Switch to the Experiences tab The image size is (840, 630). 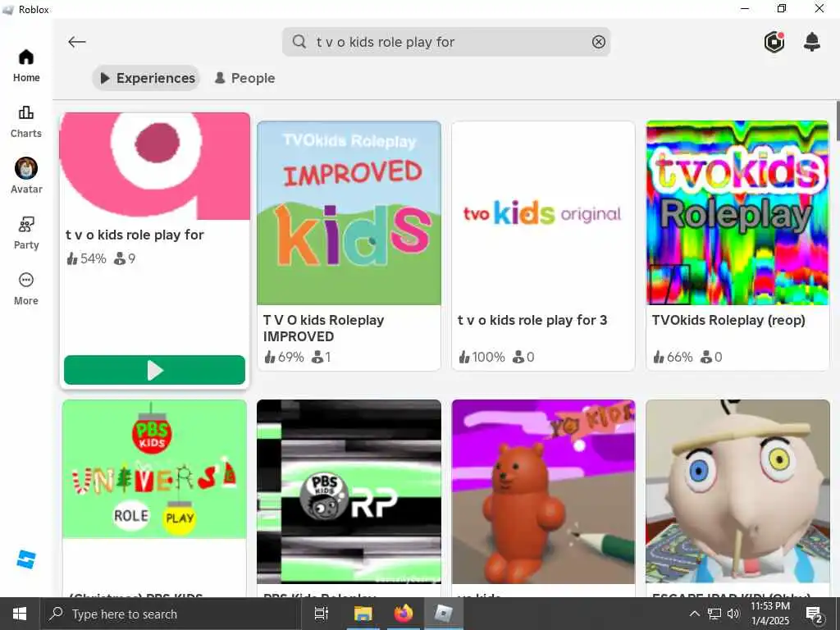(x=147, y=78)
